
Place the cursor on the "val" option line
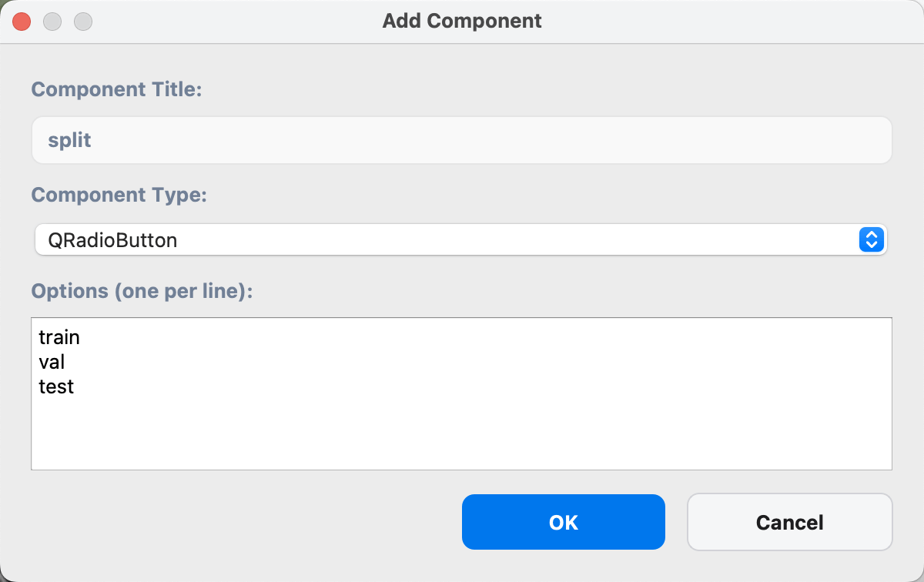[x=52, y=362]
